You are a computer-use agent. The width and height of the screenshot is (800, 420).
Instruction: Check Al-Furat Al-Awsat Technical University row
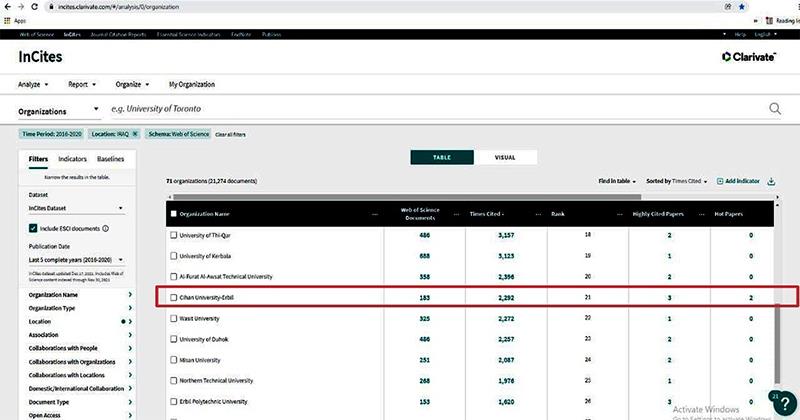173,277
